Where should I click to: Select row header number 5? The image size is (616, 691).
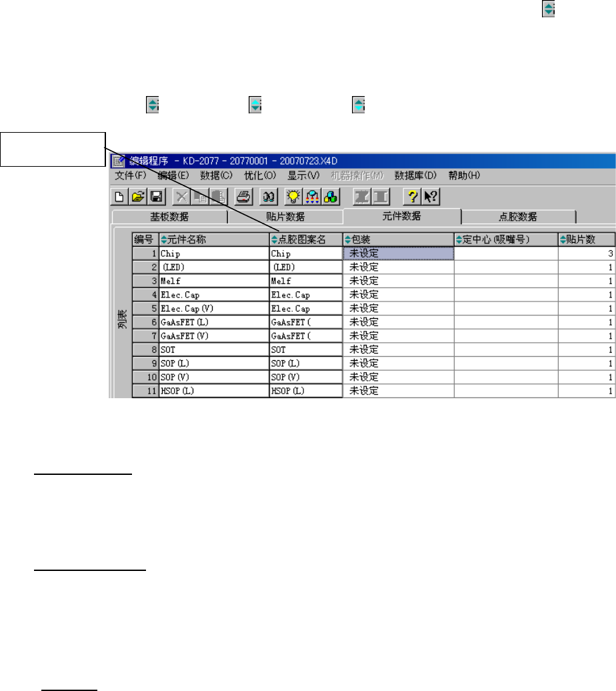(145, 308)
